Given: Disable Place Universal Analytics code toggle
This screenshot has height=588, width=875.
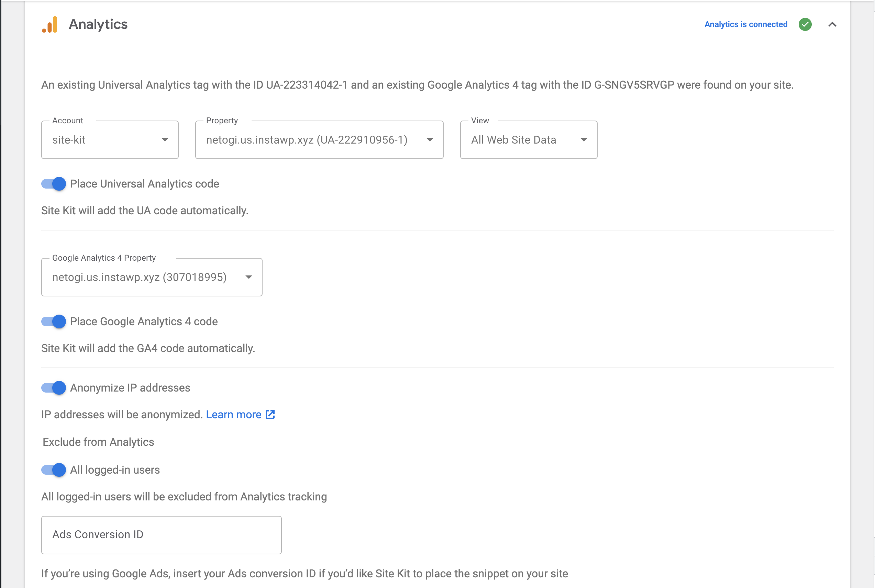Looking at the screenshot, I should click(54, 184).
